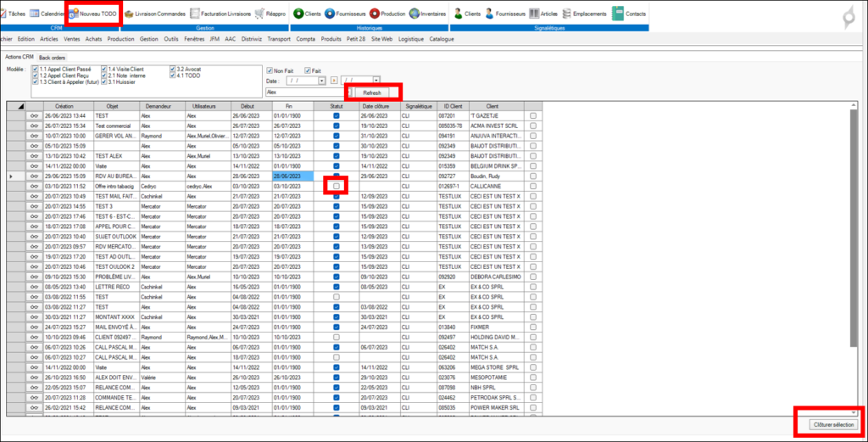The image size is (868, 442).
Task: Check the Statut box for 'Offre intro tabacig'
Action: (337, 186)
